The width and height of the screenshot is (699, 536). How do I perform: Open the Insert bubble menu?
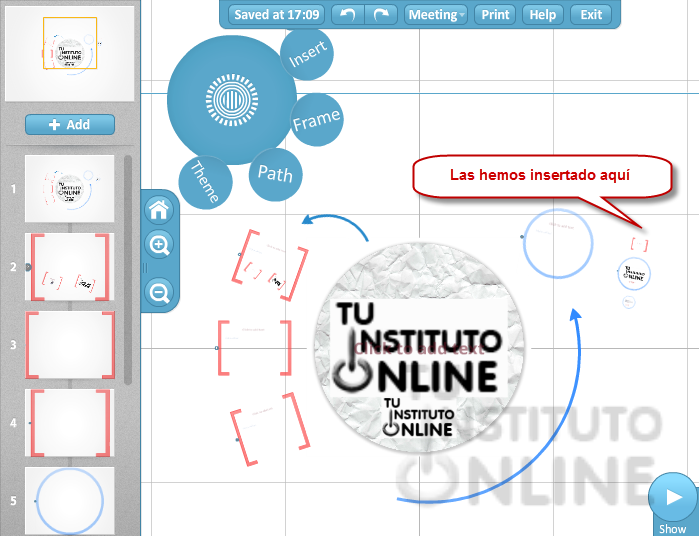(x=307, y=54)
